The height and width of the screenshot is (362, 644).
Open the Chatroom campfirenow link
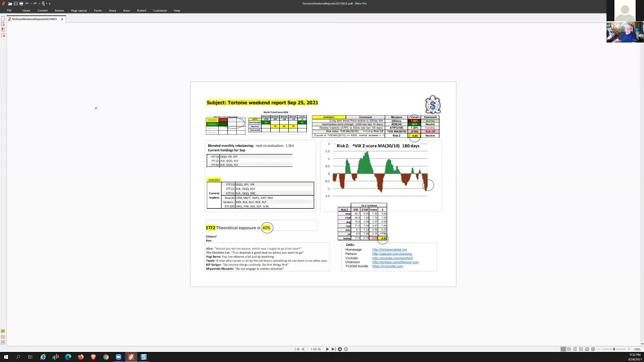[395, 262]
